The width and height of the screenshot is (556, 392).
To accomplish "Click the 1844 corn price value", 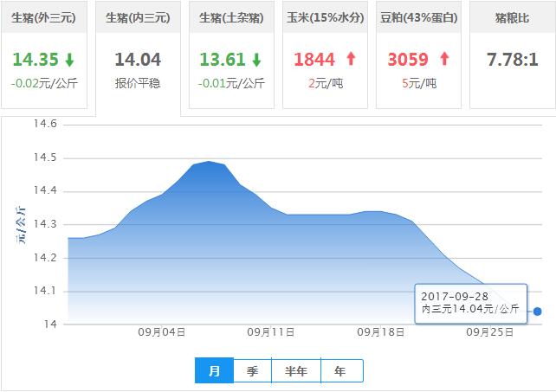I will pyautogui.click(x=314, y=60).
